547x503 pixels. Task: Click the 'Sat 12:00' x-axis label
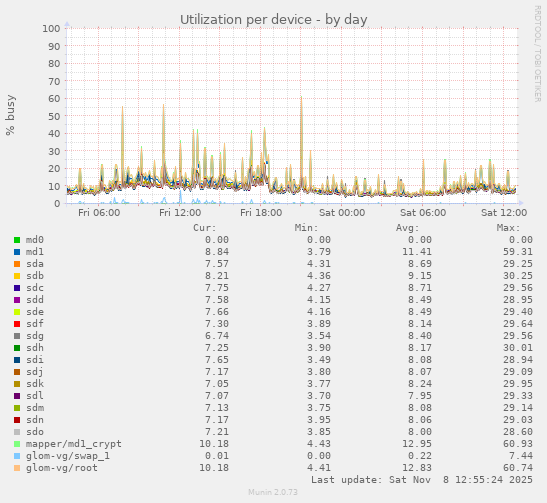click(x=504, y=212)
